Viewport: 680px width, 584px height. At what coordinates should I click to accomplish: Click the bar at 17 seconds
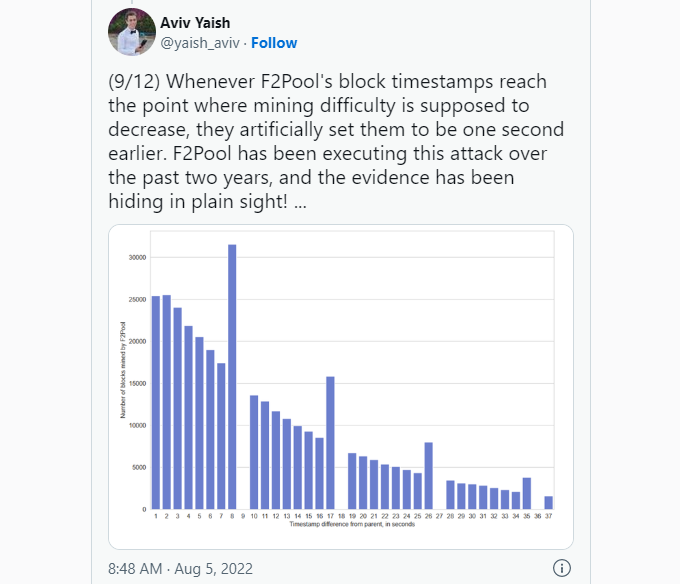coord(330,443)
